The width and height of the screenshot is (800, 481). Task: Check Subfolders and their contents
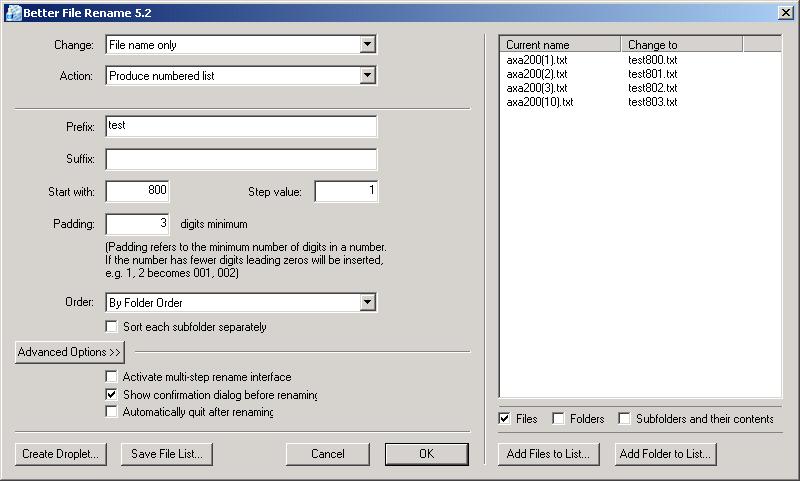(x=624, y=419)
